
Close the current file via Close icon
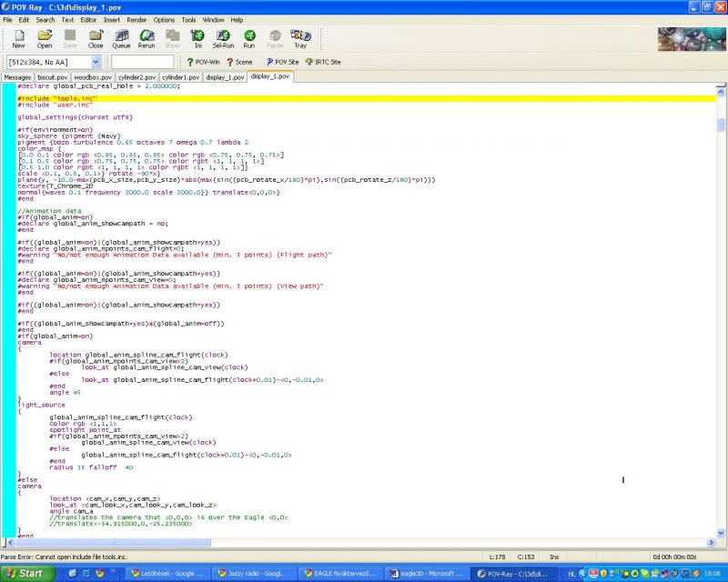click(96, 39)
